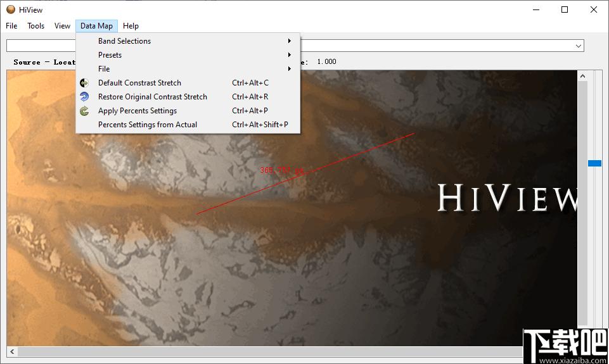Image resolution: width=609 pixels, height=364 pixels.
Task: Click the vertical scrollbar up arrow
Action: pyautogui.click(x=582, y=76)
